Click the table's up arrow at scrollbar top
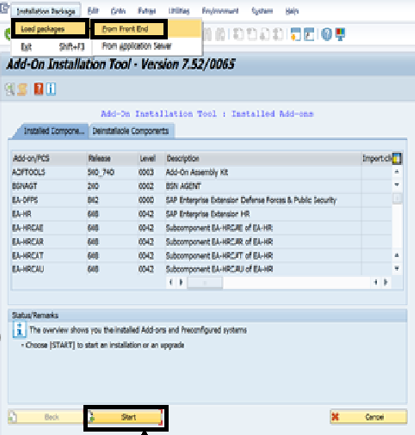Screen dimensions: 415x435 coord(397,172)
